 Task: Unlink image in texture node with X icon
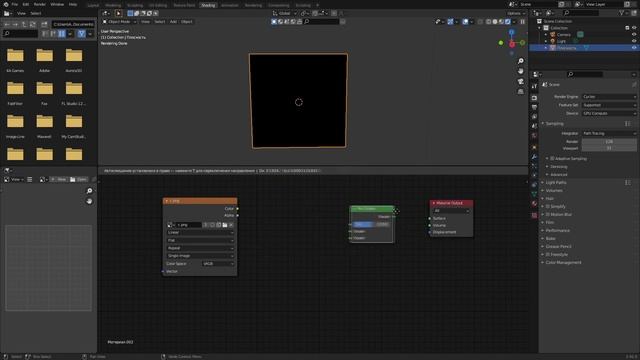click(x=231, y=225)
